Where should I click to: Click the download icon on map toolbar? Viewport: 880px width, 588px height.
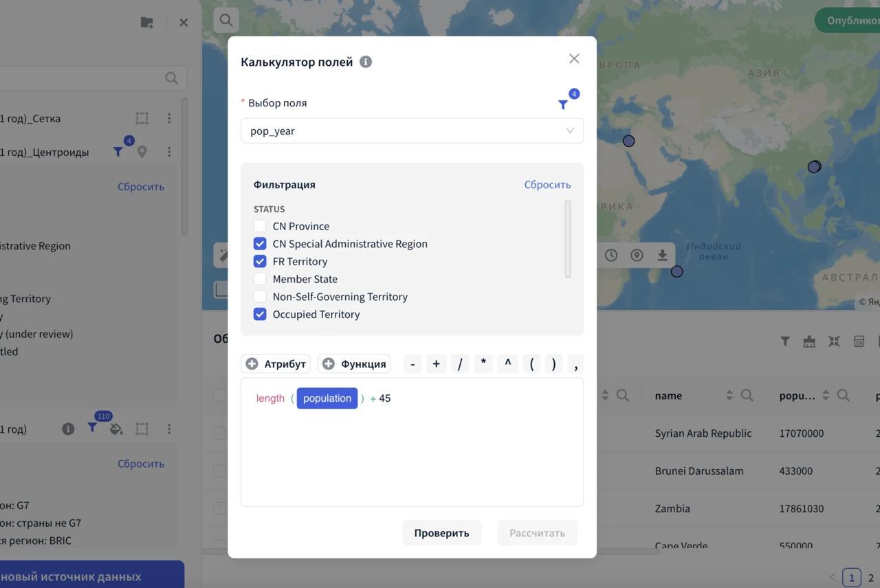click(662, 256)
